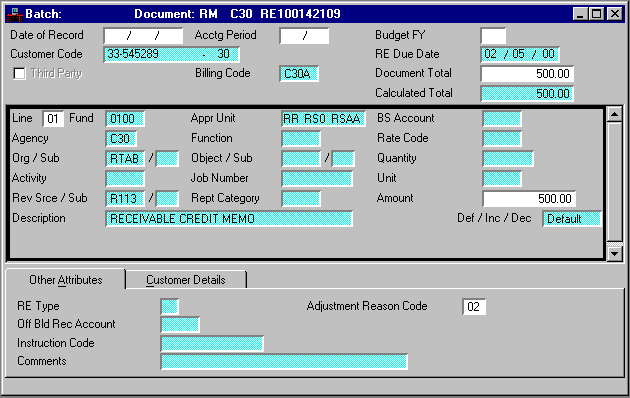This screenshot has width=630, height=398.
Task: Click the RE Due Date field
Action: tap(520, 54)
